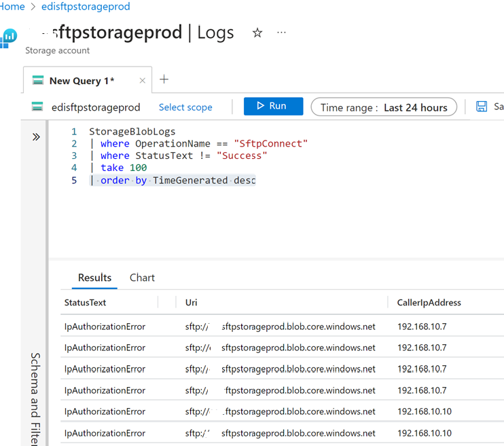Click the Select scope link
Image resolution: width=504 pixels, height=446 pixels.
pos(185,107)
